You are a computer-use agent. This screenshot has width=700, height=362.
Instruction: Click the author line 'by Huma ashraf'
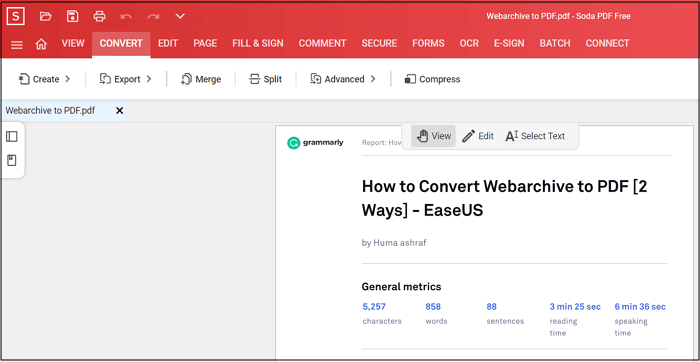click(394, 243)
